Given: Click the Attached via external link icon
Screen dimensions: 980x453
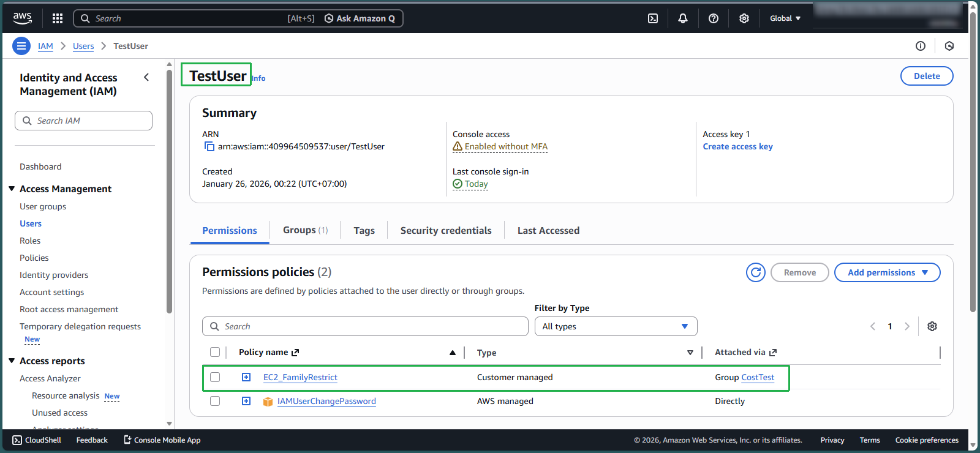Looking at the screenshot, I should pyautogui.click(x=773, y=353).
